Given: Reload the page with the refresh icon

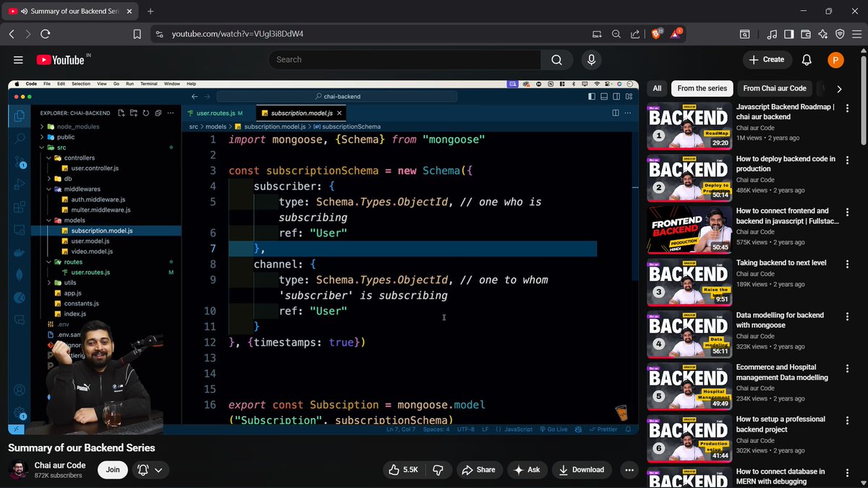Looking at the screenshot, I should pyautogui.click(x=45, y=34).
